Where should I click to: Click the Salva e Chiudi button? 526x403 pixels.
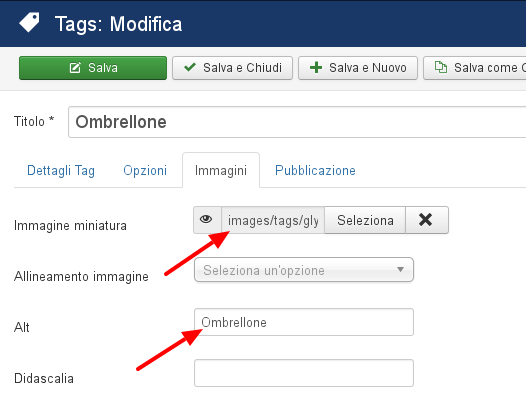(x=232, y=68)
